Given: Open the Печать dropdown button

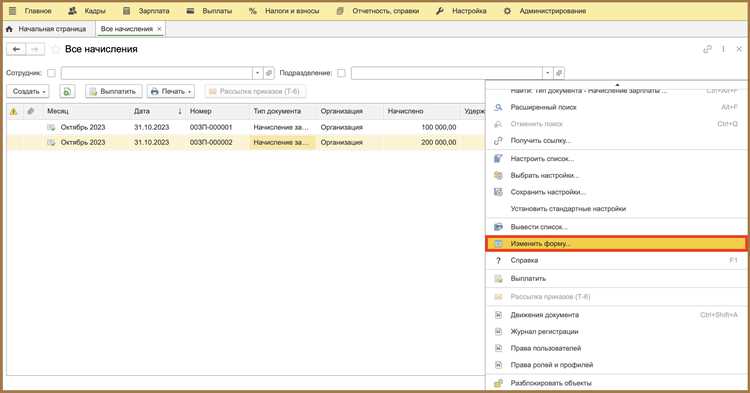Looking at the screenshot, I should [x=171, y=91].
